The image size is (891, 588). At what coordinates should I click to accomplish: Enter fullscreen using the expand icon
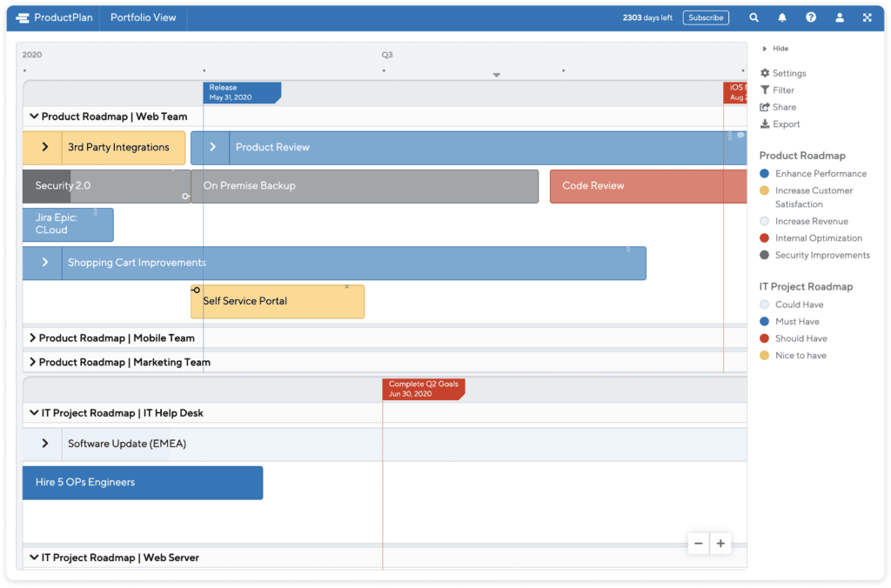pos(867,17)
